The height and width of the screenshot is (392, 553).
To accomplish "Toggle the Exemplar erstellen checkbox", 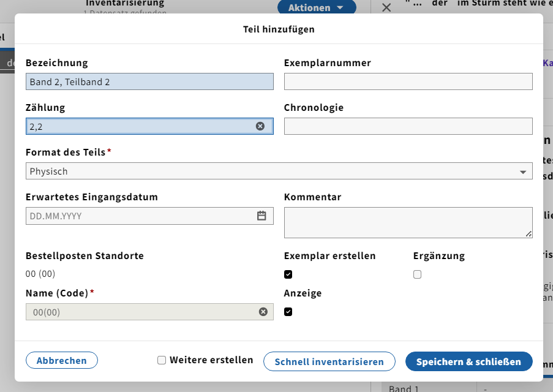I will click(288, 274).
